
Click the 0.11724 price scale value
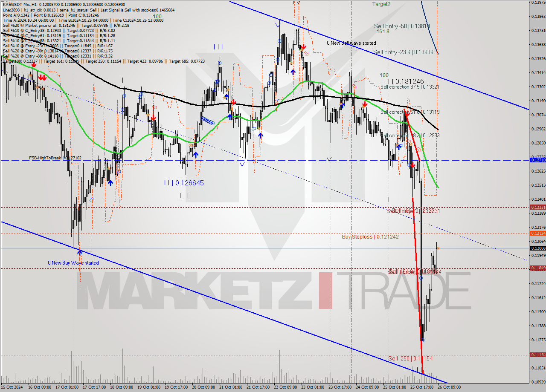pyautogui.click(x=538, y=283)
